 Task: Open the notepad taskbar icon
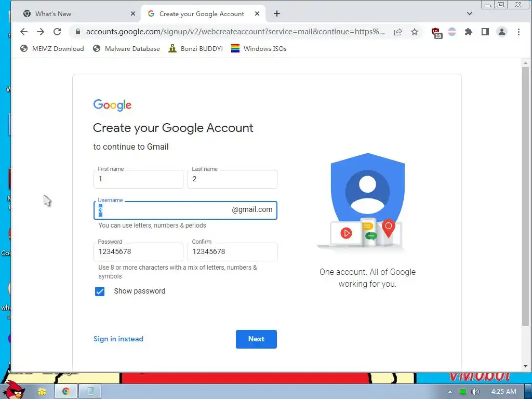click(90, 391)
